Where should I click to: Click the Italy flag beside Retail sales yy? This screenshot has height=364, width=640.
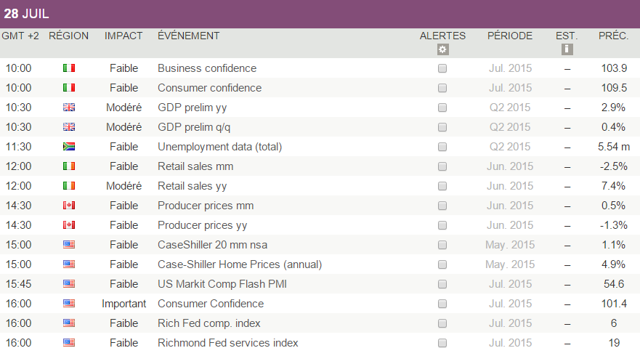pos(69,186)
